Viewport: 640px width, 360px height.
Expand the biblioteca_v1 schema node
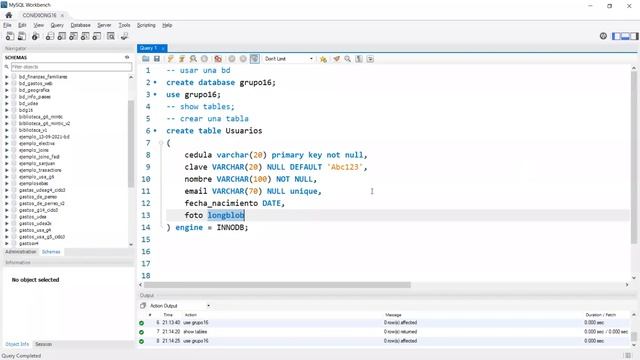point(7,130)
